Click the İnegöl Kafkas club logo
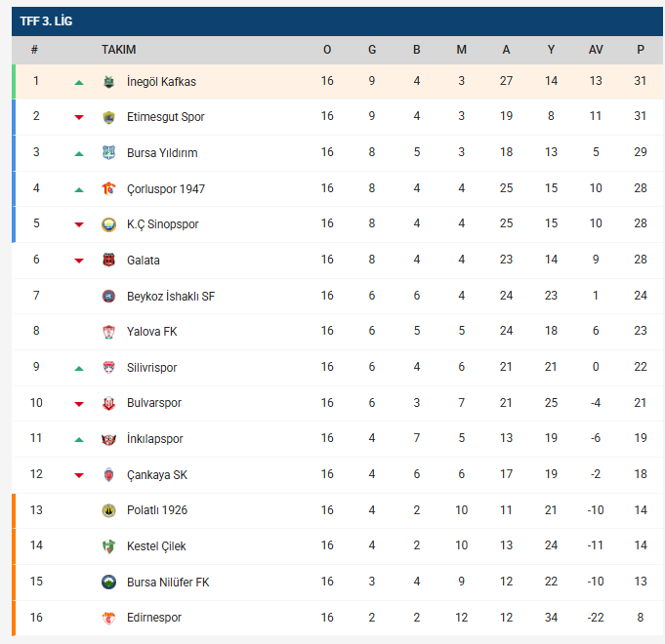Viewport: 665px width, 644px height. click(x=108, y=82)
